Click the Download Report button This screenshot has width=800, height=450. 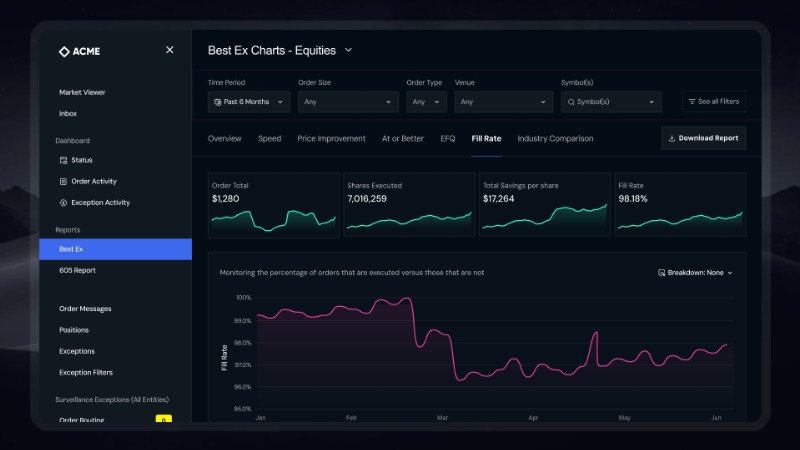704,138
